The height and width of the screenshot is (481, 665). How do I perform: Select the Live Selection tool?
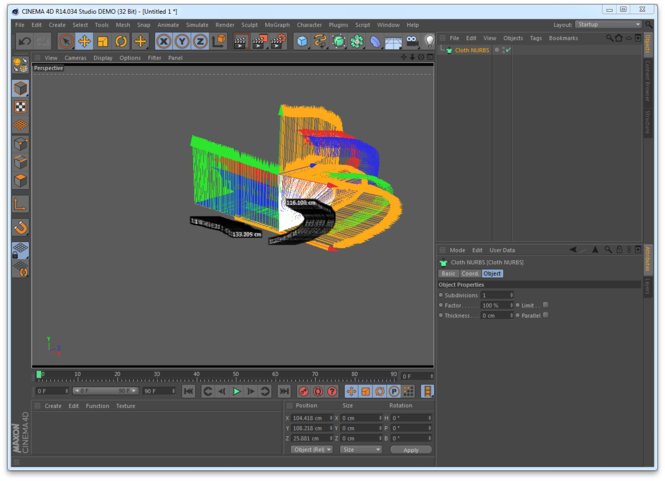tap(66, 42)
